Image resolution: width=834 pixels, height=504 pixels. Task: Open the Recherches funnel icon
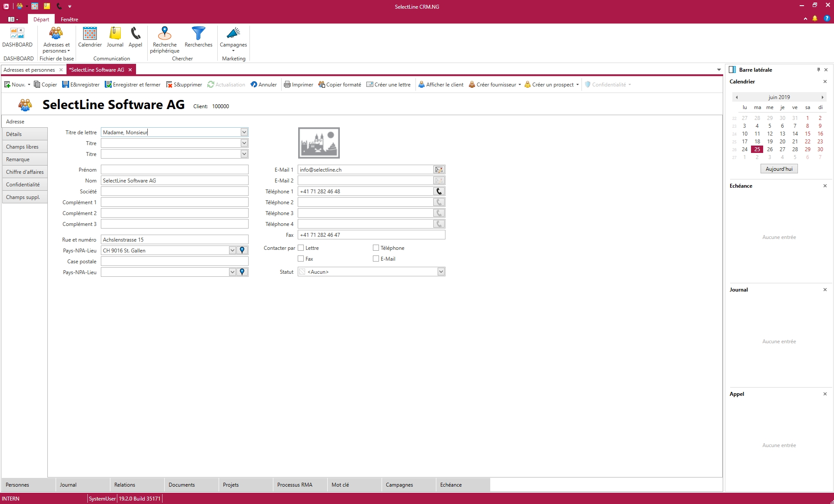coord(198,37)
